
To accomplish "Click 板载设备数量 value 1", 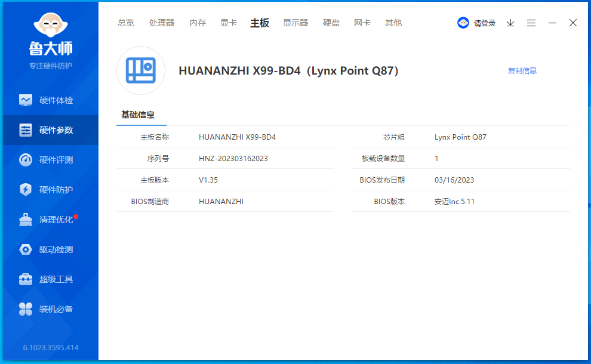I will coord(436,159).
